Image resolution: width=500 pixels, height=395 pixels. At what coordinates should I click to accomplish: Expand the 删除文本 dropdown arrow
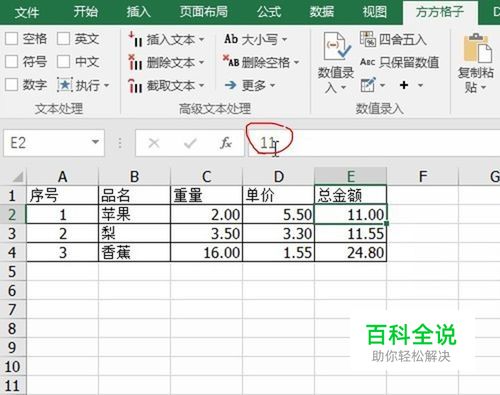click(201, 62)
